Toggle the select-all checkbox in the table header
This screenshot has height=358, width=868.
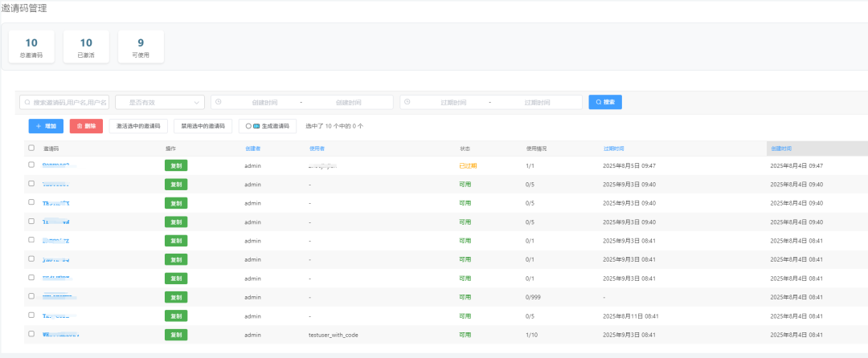(31, 148)
